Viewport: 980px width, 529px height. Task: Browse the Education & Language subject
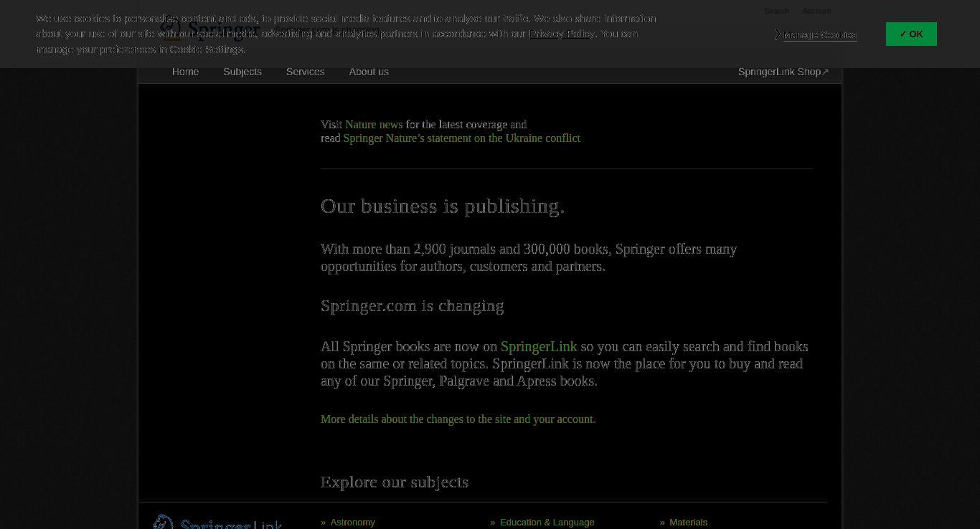pos(547,522)
